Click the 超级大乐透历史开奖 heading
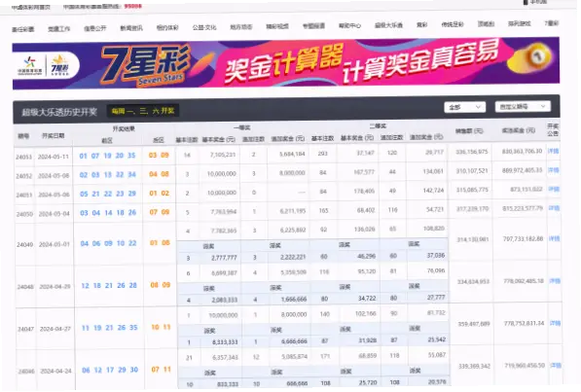Viewport: 581px width, 392px height. [59, 112]
